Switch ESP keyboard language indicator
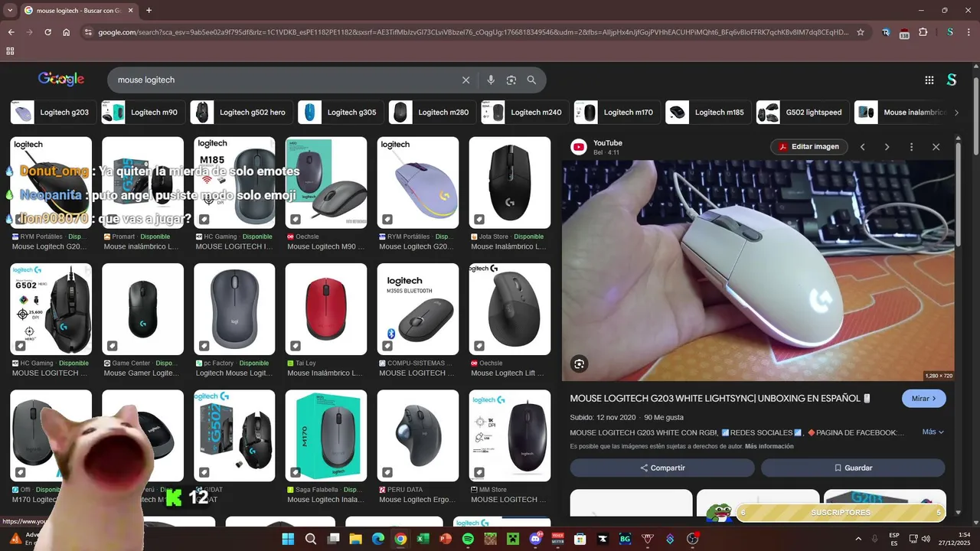Image resolution: width=980 pixels, height=551 pixels. coord(894,539)
